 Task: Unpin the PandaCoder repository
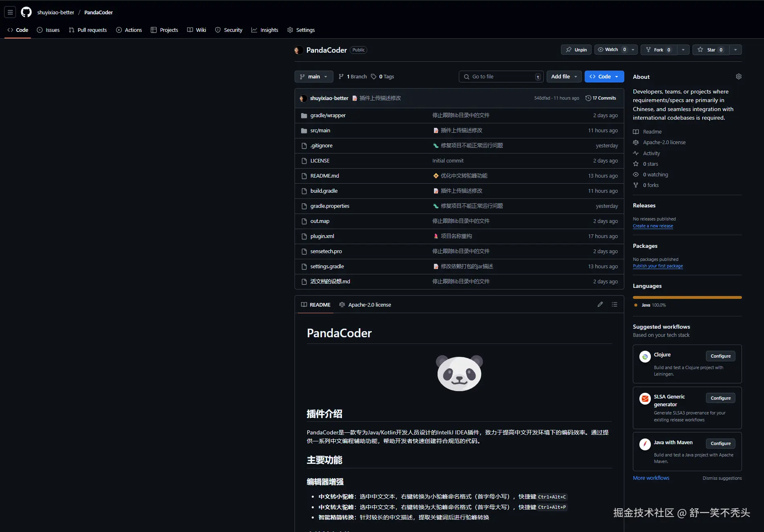pyautogui.click(x=576, y=50)
